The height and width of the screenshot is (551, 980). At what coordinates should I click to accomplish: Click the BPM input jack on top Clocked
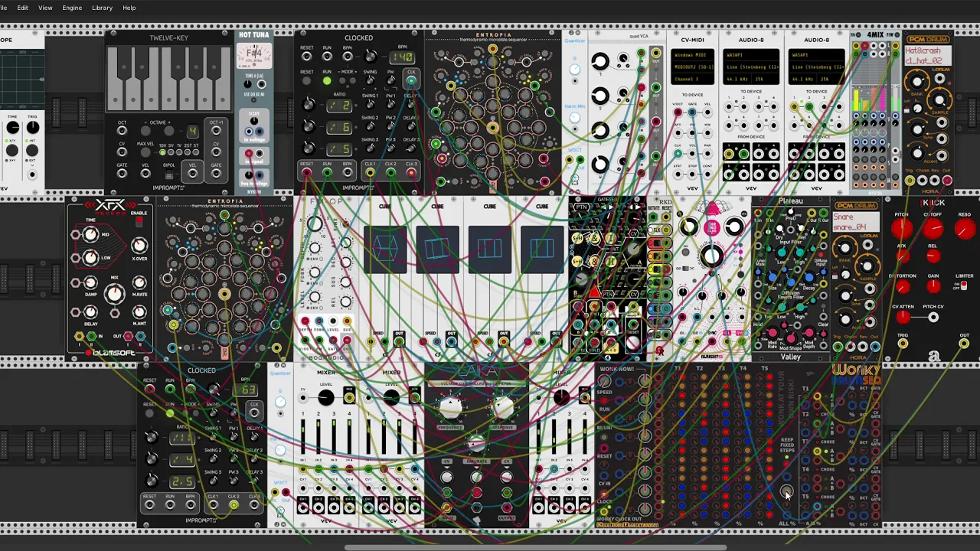click(x=348, y=57)
